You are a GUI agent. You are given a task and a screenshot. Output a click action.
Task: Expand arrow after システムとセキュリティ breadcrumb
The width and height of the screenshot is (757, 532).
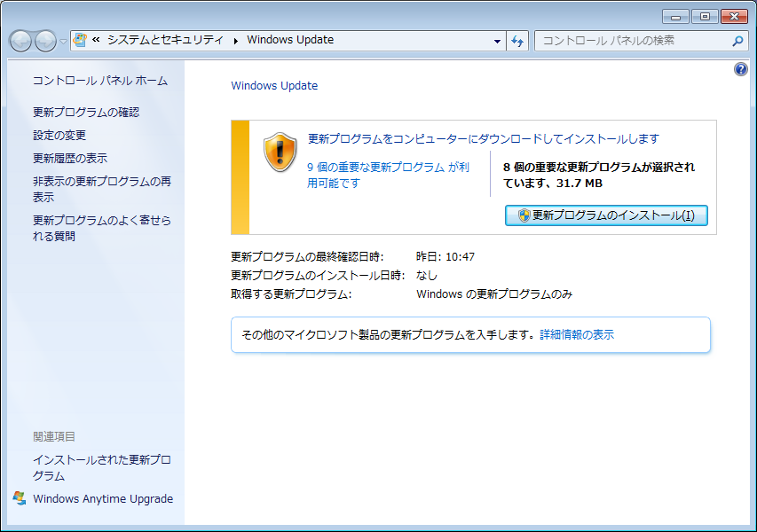click(235, 41)
